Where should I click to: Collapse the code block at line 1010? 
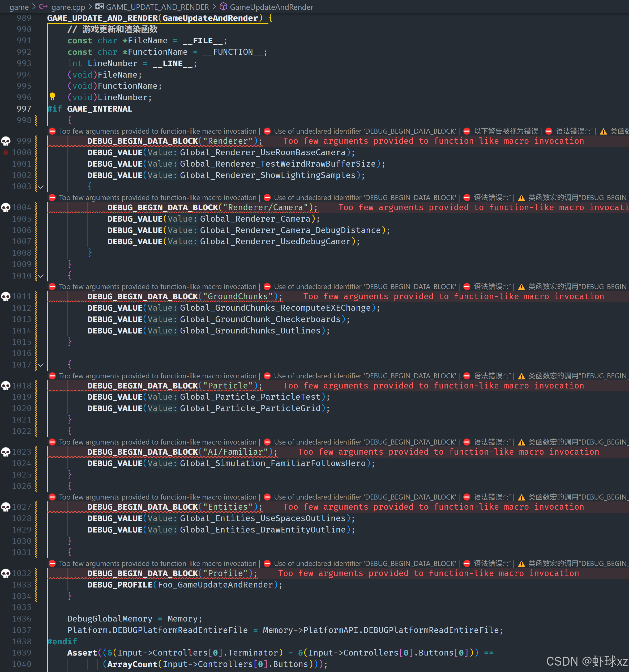click(x=41, y=276)
